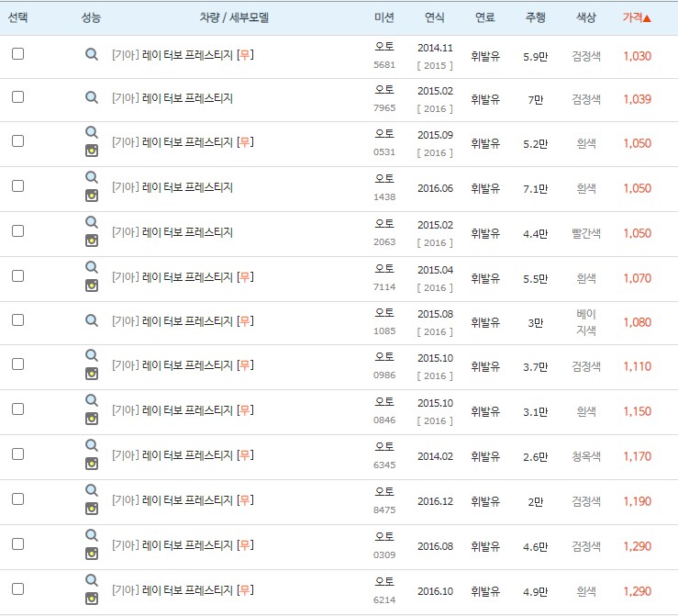Sort by 색상 column header
This screenshot has width=678, height=616.
click(x=586, y=17)
